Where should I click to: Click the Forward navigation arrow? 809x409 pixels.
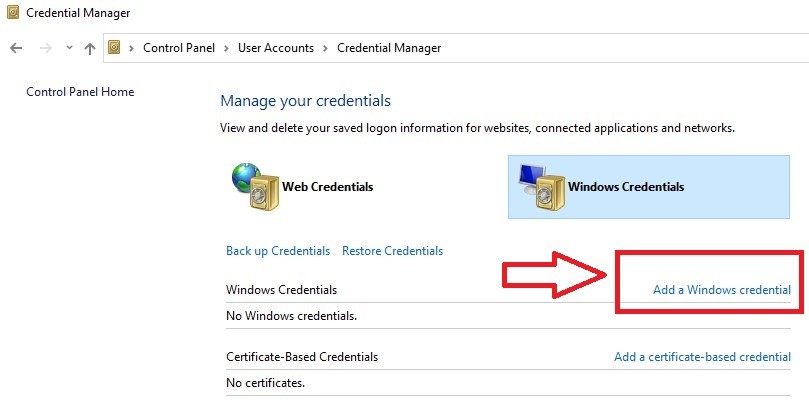point(44,48)
